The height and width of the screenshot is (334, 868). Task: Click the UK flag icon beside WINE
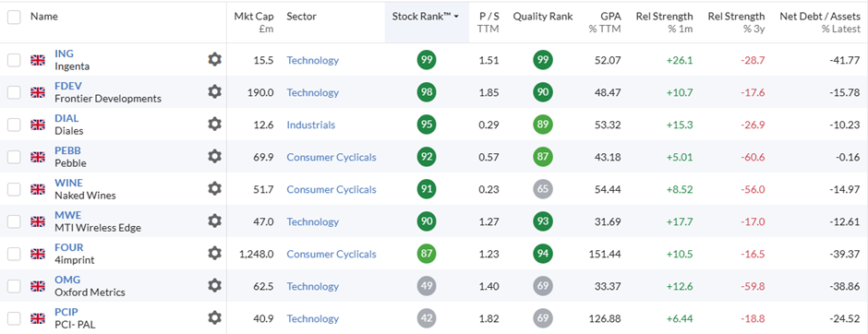[x=38, y=190]
